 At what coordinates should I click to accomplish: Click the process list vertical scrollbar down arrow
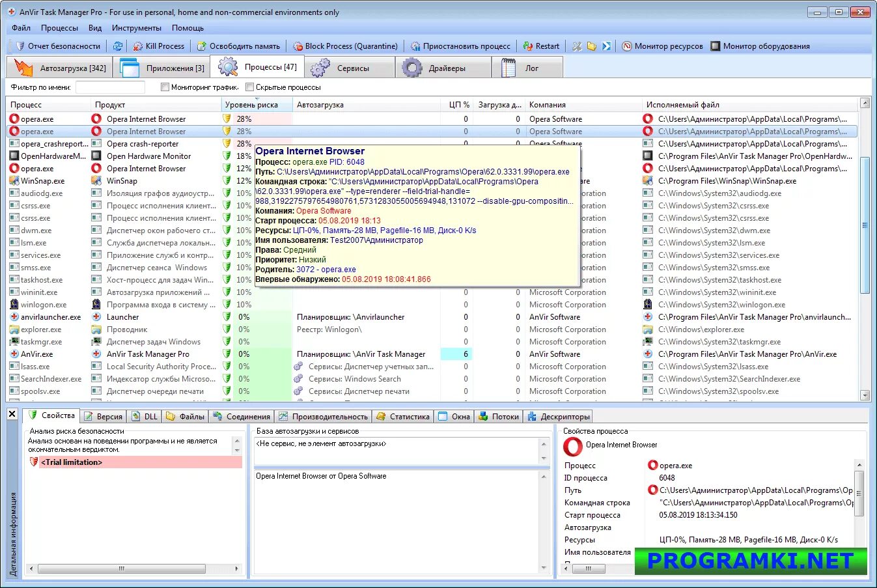tap(865, 395)
